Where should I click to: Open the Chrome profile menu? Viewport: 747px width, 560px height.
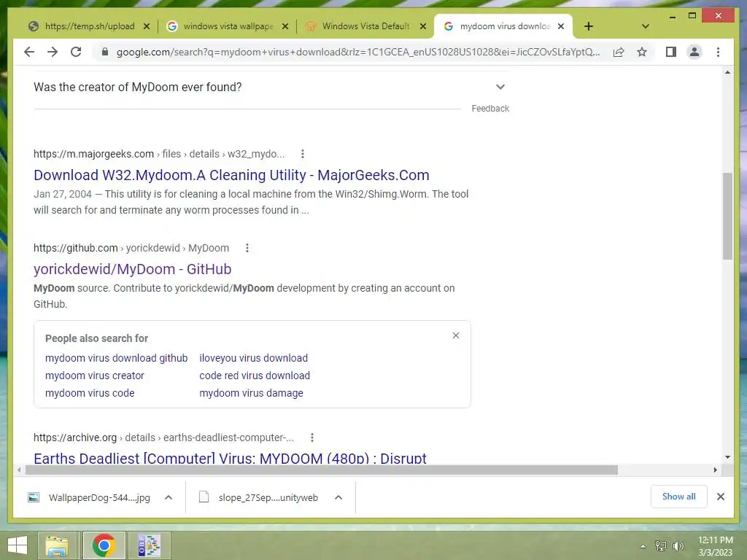coord(694,52)
